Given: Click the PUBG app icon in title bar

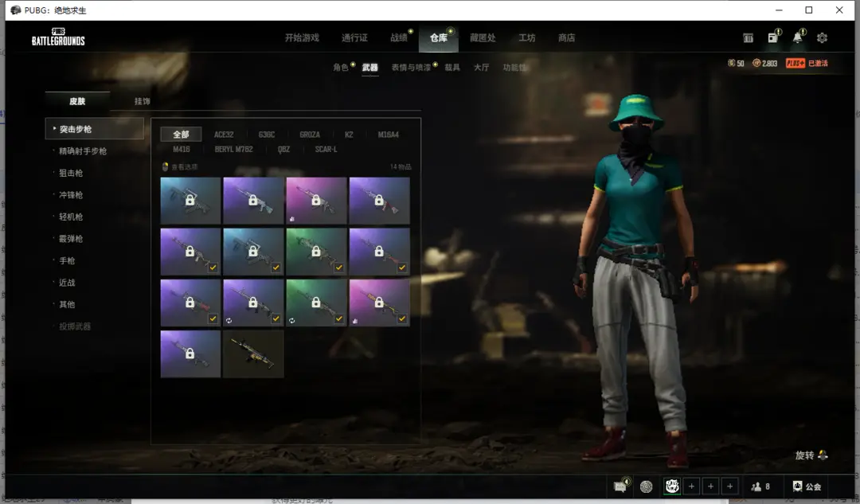Looking at the screenshot, I should click(15, 10).
